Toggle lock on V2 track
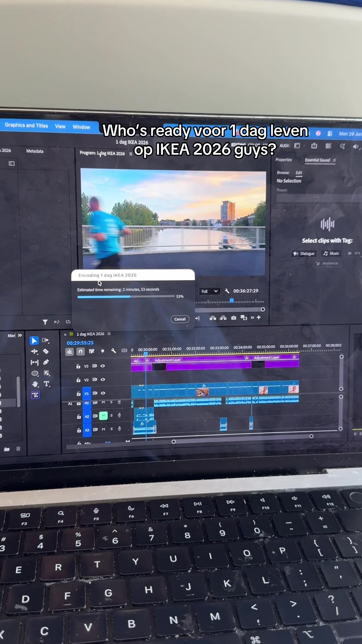This screenshot has height=644, width=362. pyautogui.click(x=78, y=380)
